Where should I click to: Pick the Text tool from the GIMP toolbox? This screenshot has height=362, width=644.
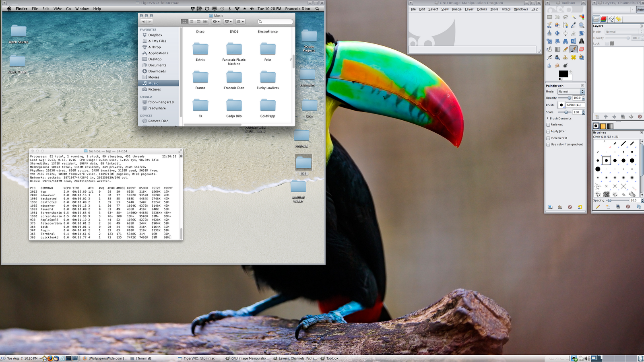click(x=581, y=41)
